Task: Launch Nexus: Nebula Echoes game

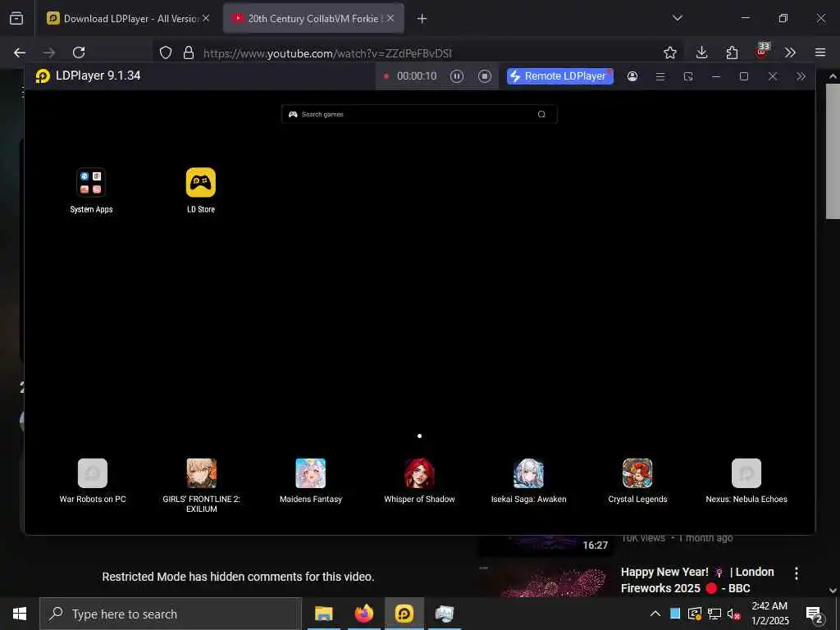Action: [x=746, y=473]
